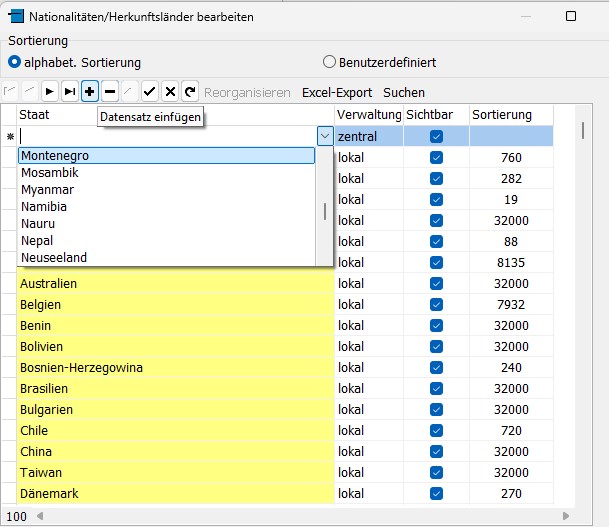Click Verwaltung column header

coord(369,115)
